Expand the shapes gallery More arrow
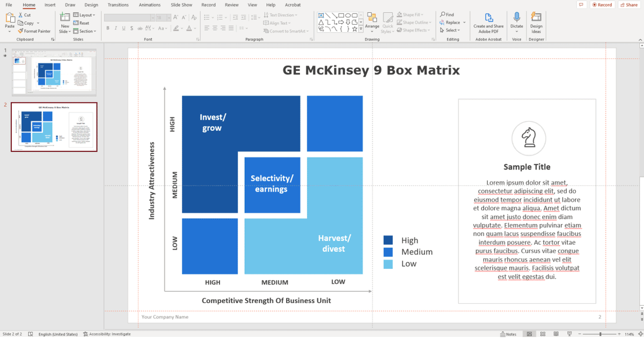Viewport: 644px width, 338px height. 361,28
